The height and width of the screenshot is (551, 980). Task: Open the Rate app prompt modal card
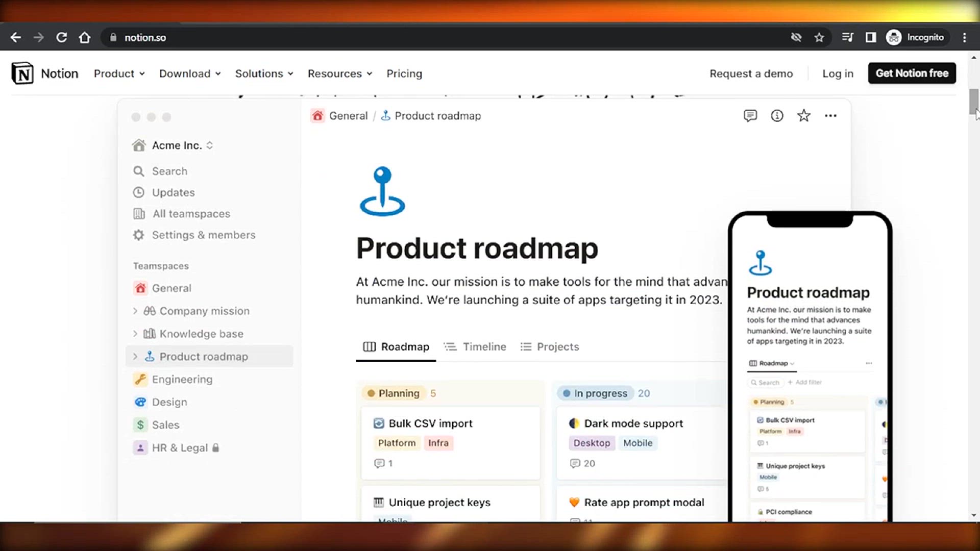click(642, 503)
